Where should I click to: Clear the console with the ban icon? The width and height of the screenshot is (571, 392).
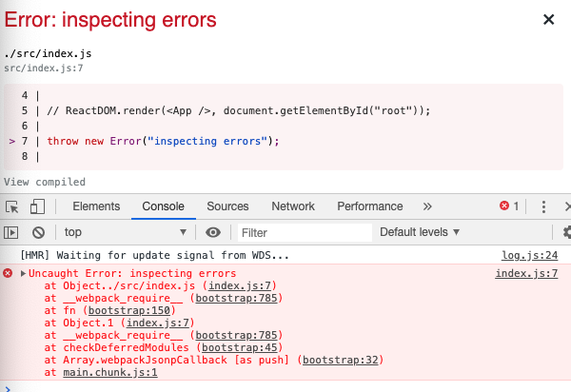(38, 232)
